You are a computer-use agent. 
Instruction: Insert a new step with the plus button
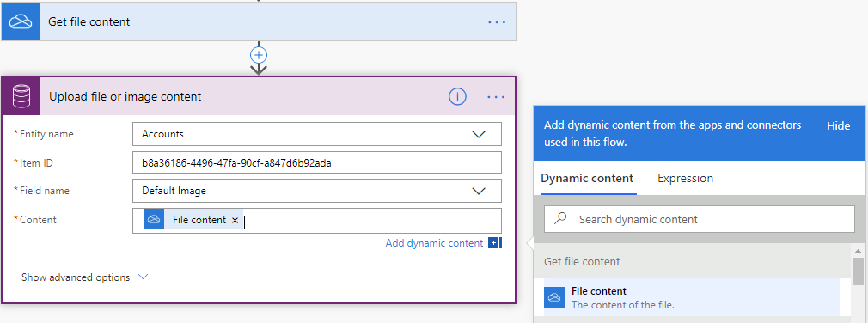tap(259, 54)
